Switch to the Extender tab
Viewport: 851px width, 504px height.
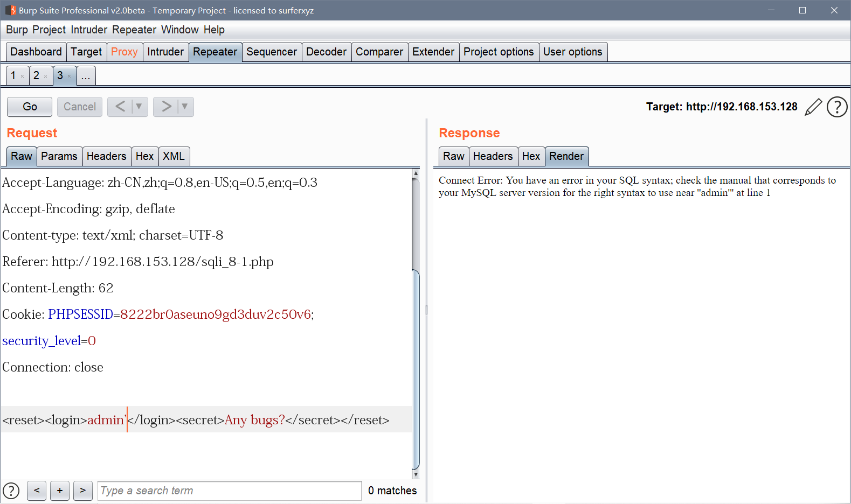pos(433,52)
